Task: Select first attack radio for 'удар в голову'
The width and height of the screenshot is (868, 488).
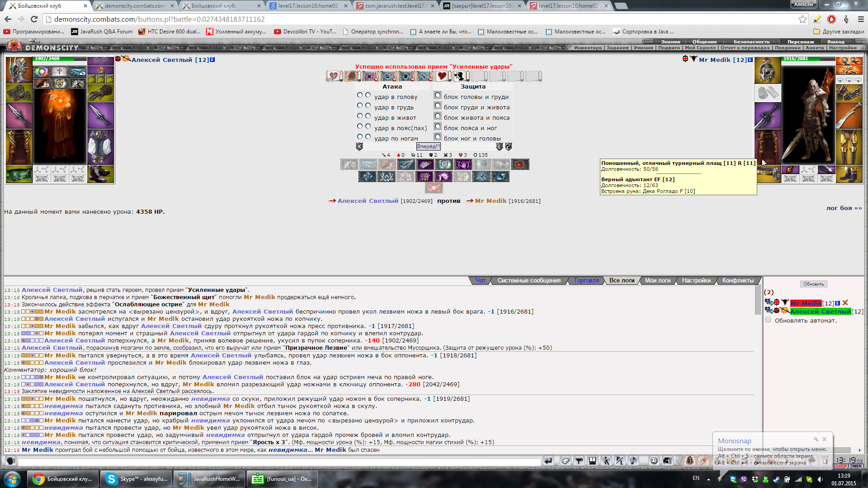Action: coord(360,95)
